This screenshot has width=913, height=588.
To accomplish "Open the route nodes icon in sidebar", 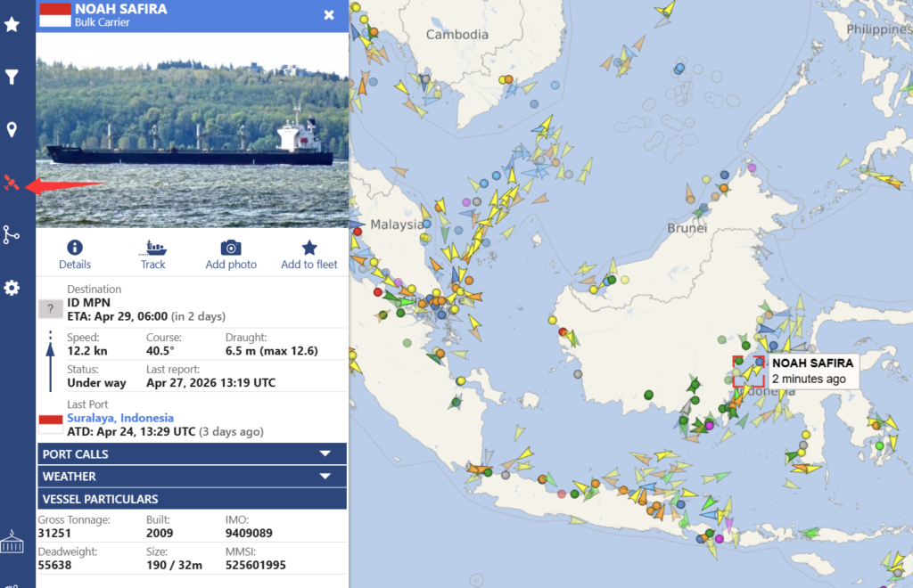I will (x=12, y=235).
